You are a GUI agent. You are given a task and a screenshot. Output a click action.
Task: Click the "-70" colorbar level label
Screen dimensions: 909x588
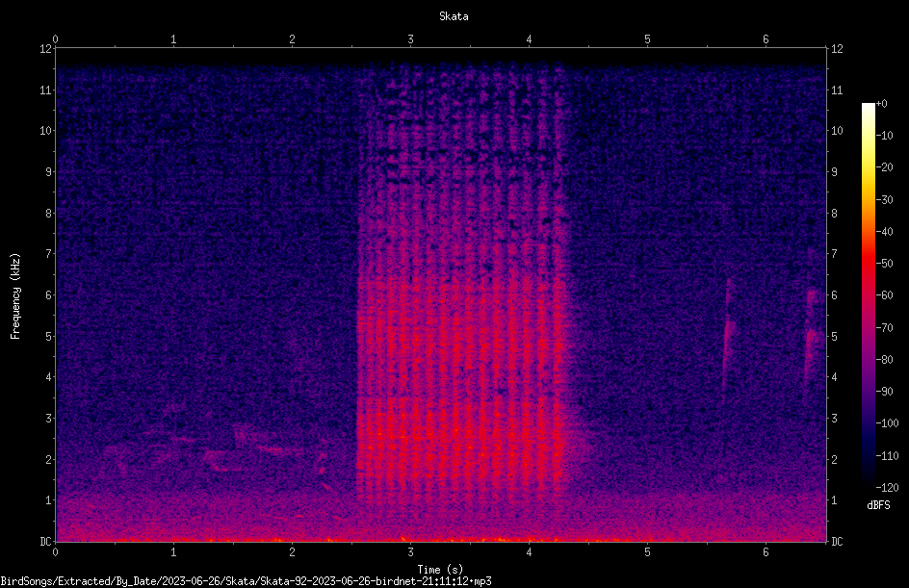point(884,328)
